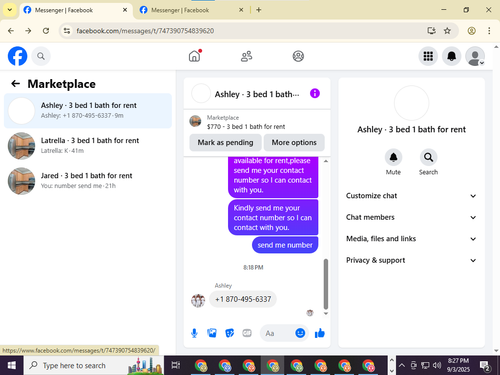Click the purple conversation info icon
This screenshot has width=500, height=375.
coord(315,93)
